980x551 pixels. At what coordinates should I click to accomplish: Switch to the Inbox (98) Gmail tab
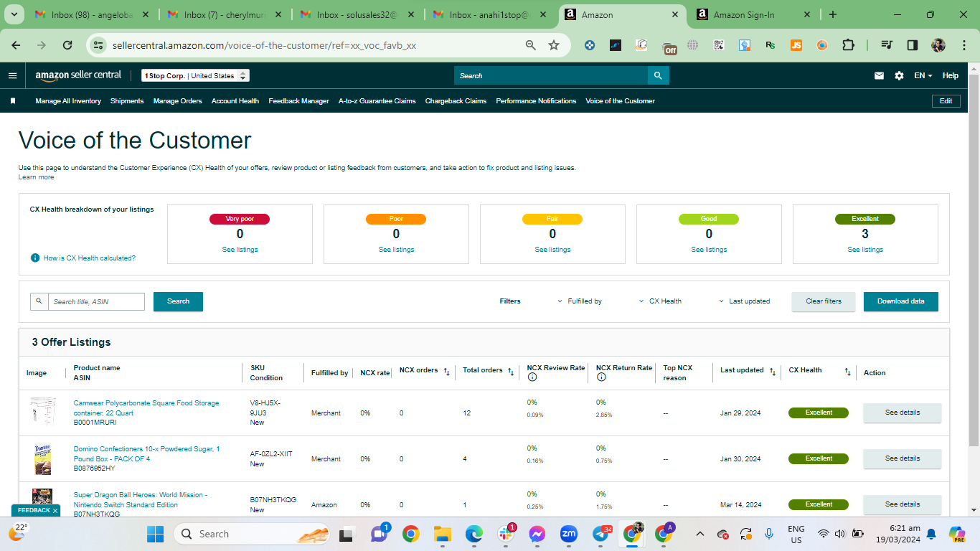pos(90,14)
